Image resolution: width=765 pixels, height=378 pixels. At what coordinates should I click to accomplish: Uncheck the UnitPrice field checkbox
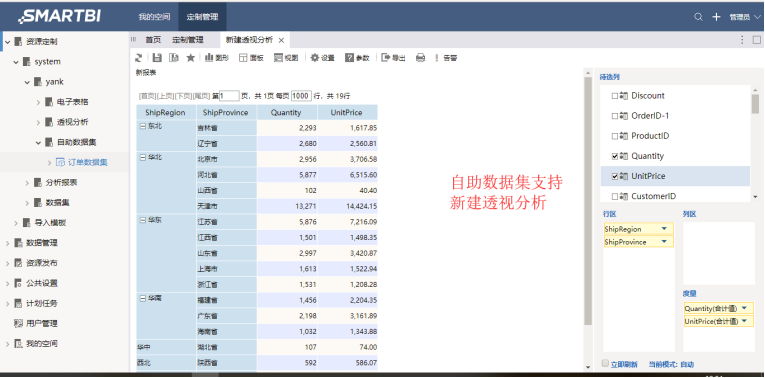tap(615, 176)
